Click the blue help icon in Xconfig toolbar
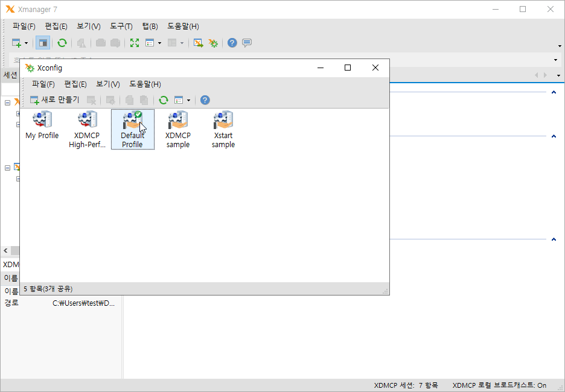 point(205,100)
